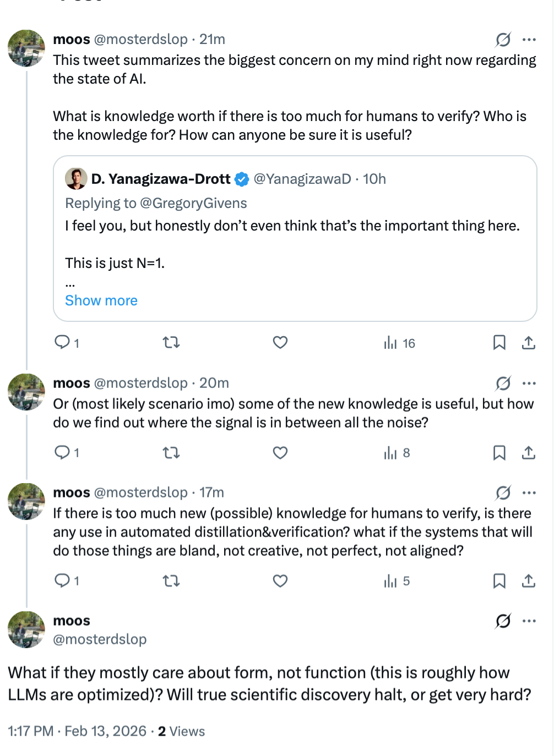Open @mosterdslop handle on the last tweet
This screenshot has height=756, width=554.
pos(100,639)
